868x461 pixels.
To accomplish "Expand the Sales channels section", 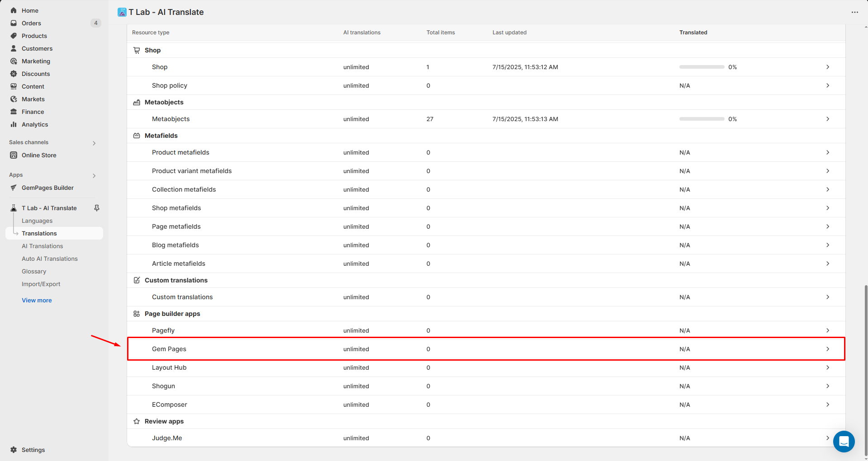I will click(94, 143).
